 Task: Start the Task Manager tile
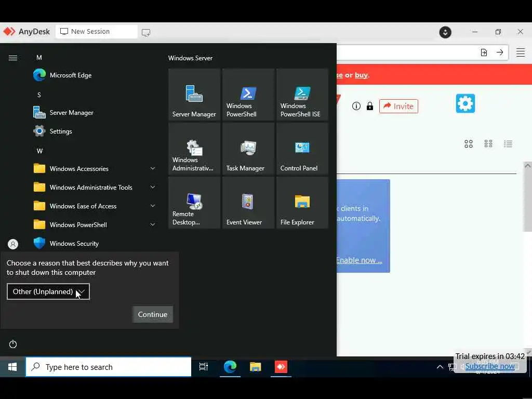[x=248, y=149]
